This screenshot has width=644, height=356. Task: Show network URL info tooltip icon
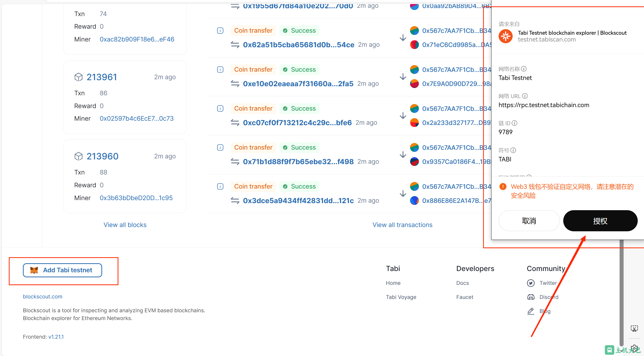525,96
